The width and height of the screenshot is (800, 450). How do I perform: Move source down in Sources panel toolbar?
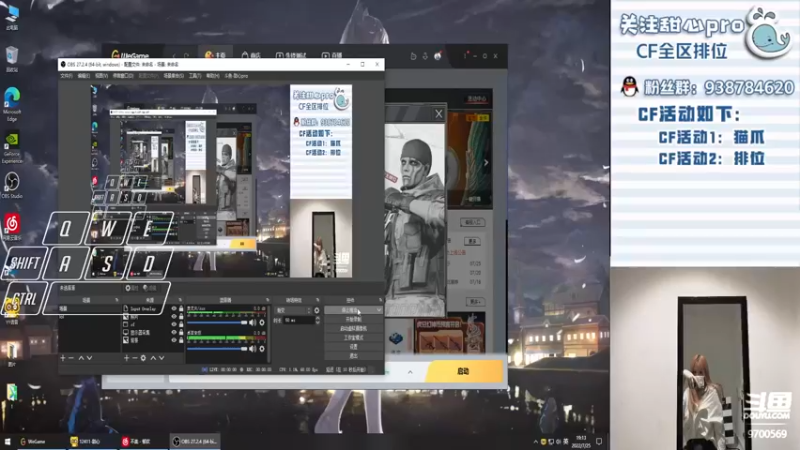tap(162, 358)
